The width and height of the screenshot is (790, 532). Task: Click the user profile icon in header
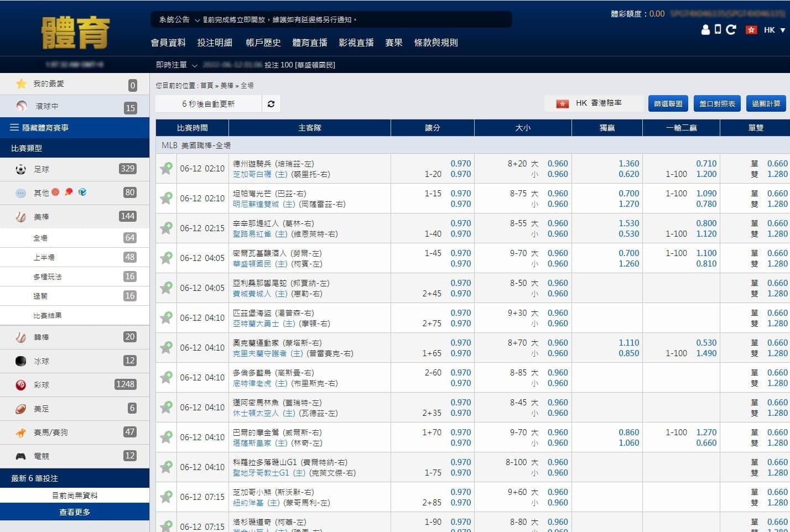(705, 30)
